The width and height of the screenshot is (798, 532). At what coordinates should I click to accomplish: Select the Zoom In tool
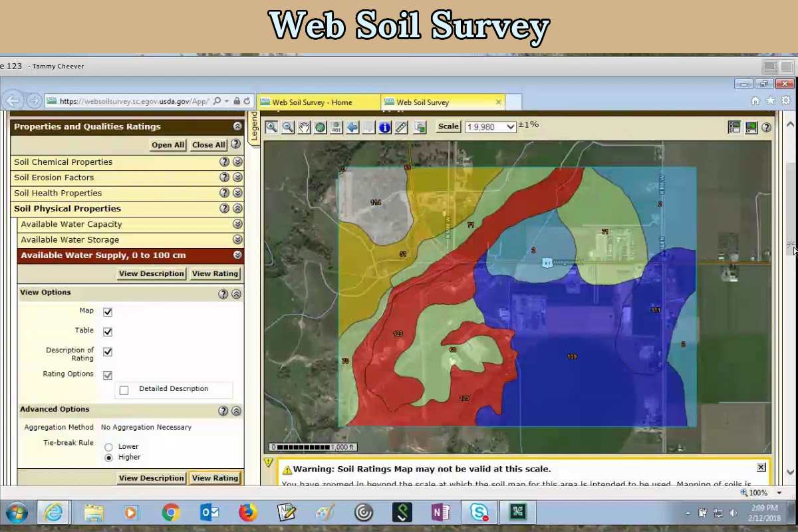tap(272, 126)
